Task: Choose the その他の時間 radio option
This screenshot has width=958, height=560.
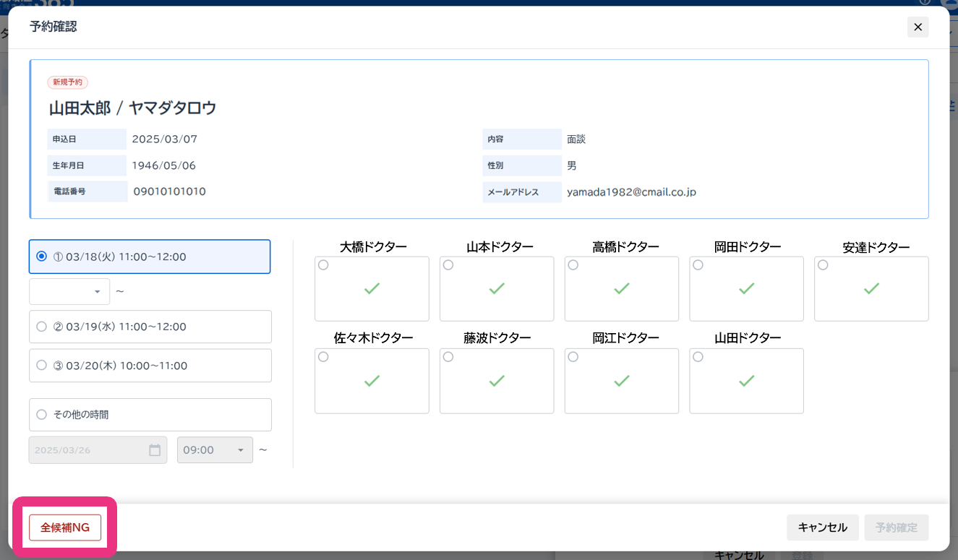Action: click(x=42, y=415)
